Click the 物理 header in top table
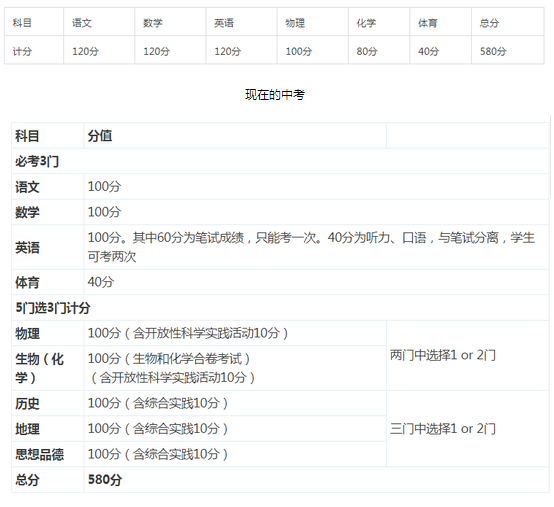 click(x=295, y=23)
